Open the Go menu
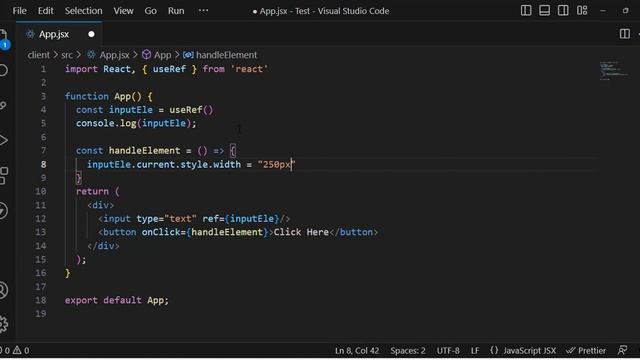 [x=150, y=11]
